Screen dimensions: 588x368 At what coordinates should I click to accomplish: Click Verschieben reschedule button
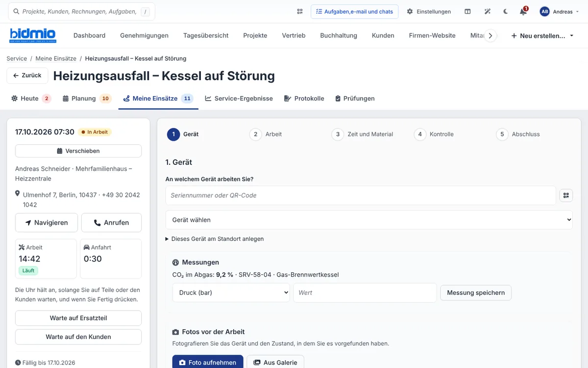78,151
